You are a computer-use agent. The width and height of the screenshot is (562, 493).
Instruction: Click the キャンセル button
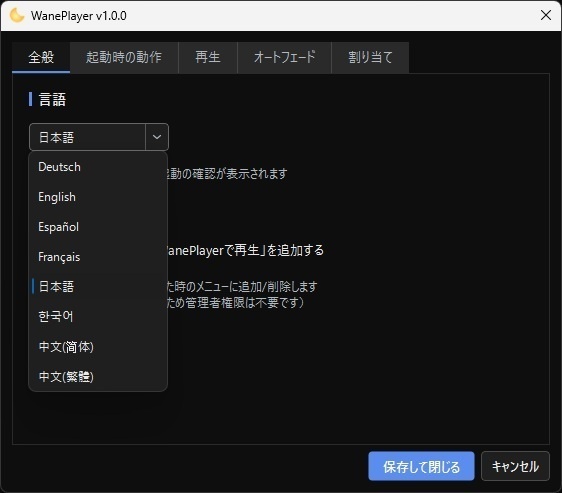point(515,466)
